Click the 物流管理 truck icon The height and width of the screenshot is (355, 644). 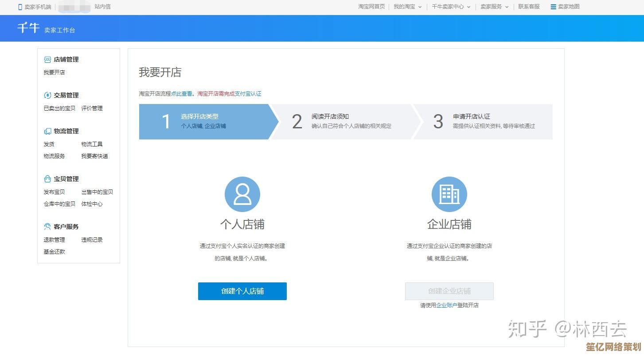pos(47,131)
